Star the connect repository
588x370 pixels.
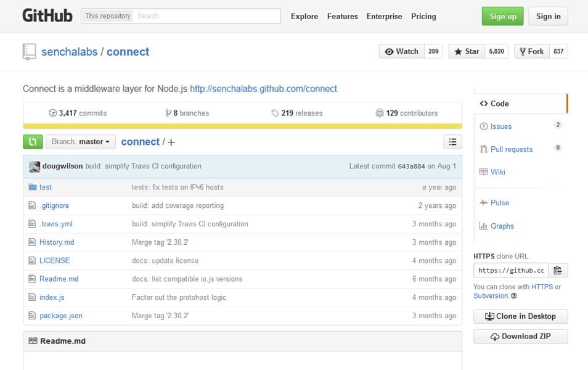pos(467,52)
